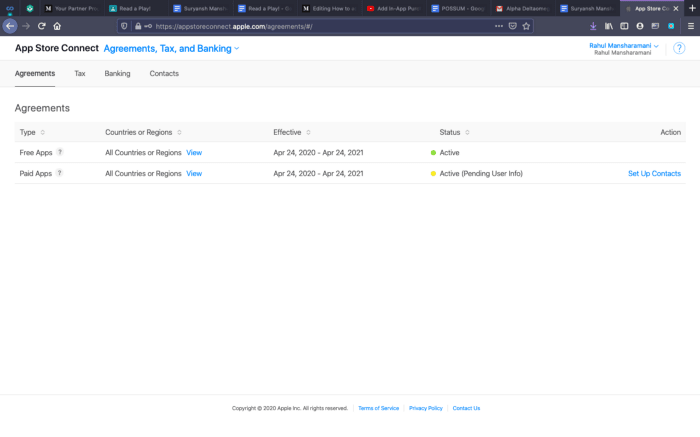This screenshot has height=437, width=700.
Task: Sort the table by Type column
Action: [32, 132]
